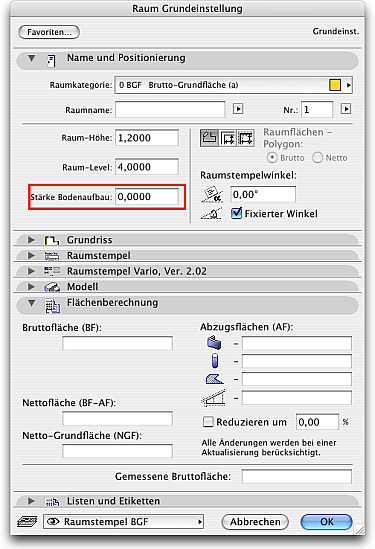The width and height of the screenshot is (375, 549).
Task: Click the hatch deduction value field
Action: click(297, 379)
